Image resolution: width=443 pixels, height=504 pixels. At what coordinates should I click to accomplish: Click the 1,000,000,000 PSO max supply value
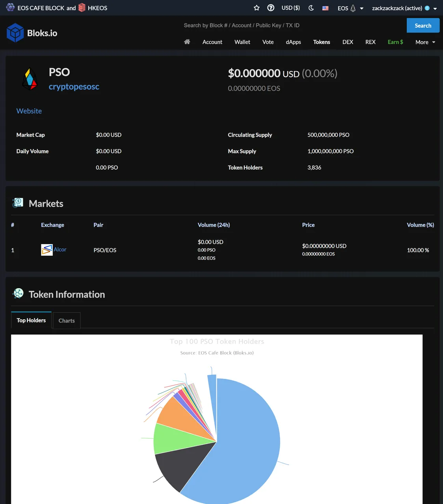pos(330,151)
